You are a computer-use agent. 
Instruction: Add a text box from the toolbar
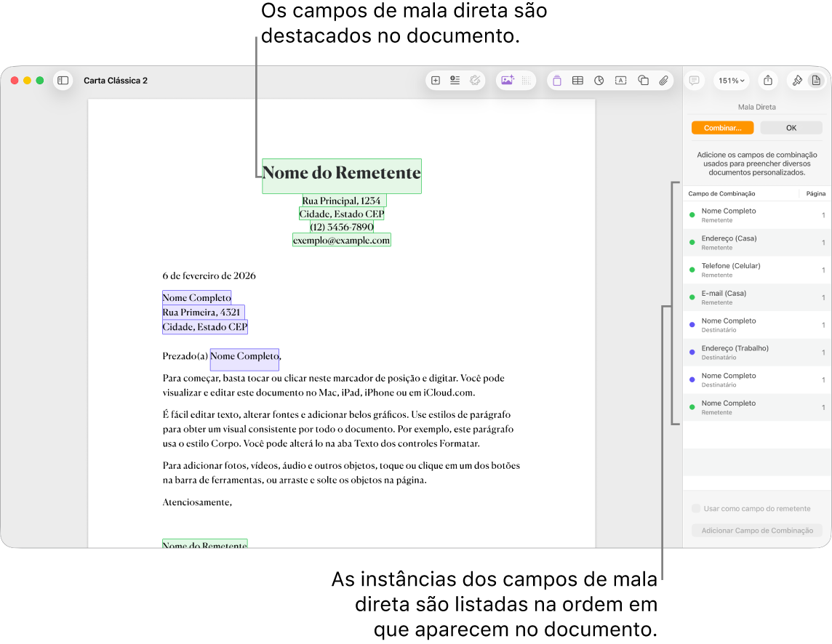[621, 81]
